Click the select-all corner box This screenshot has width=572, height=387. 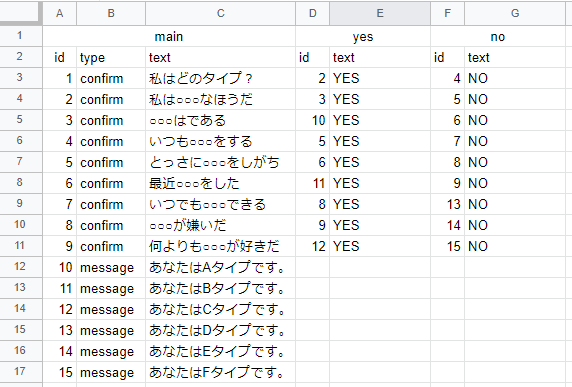pos(21,13)
